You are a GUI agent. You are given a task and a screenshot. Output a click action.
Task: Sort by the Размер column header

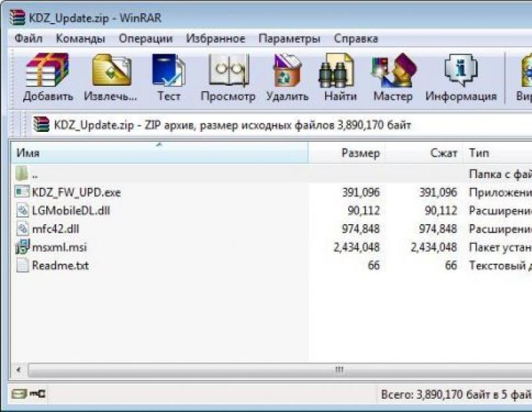(x=347, y=153)
